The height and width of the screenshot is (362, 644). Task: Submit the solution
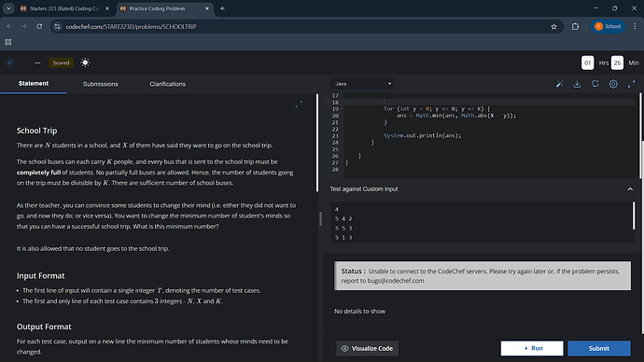pyautogui.click(x=599, y=348)
